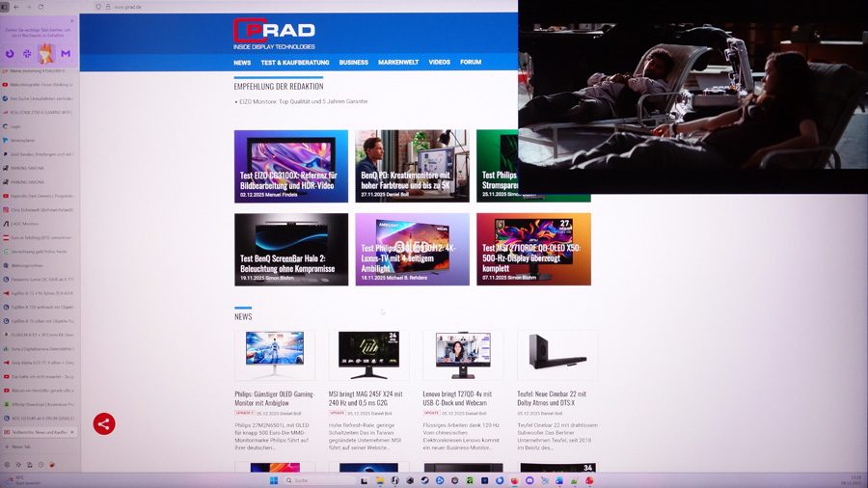The width and height of the screenshot is (868, 488).
Task: Click the Teufel Cinebar 22 news thumbnail
Action: coord(556,355)
